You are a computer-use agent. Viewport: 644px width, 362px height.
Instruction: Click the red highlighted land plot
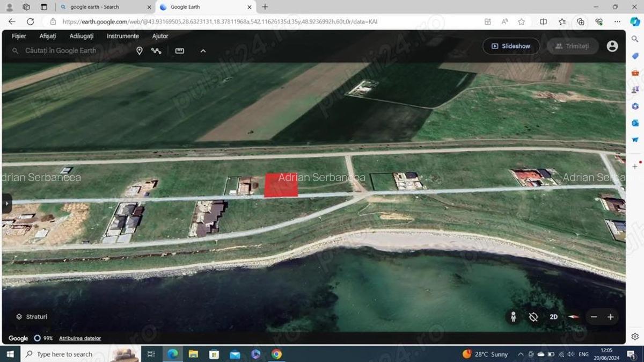(x=281, y=185)
